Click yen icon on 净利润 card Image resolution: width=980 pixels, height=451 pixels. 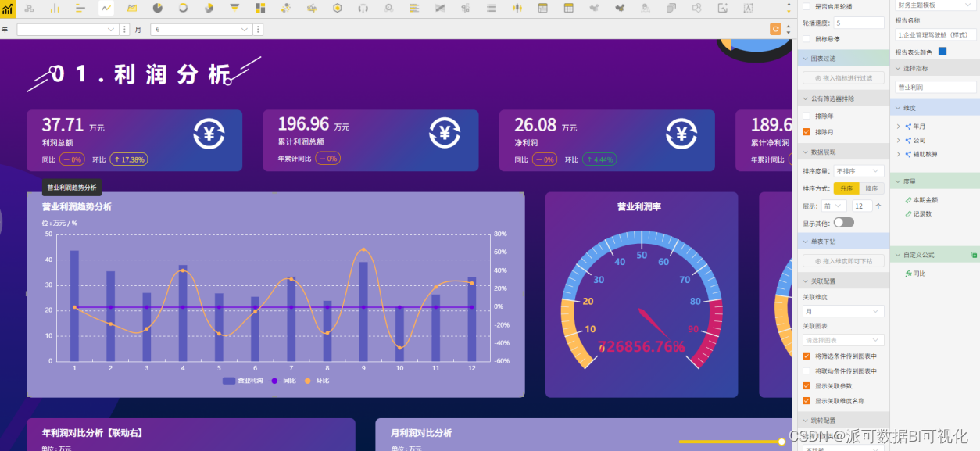click(x=681, y=133)
